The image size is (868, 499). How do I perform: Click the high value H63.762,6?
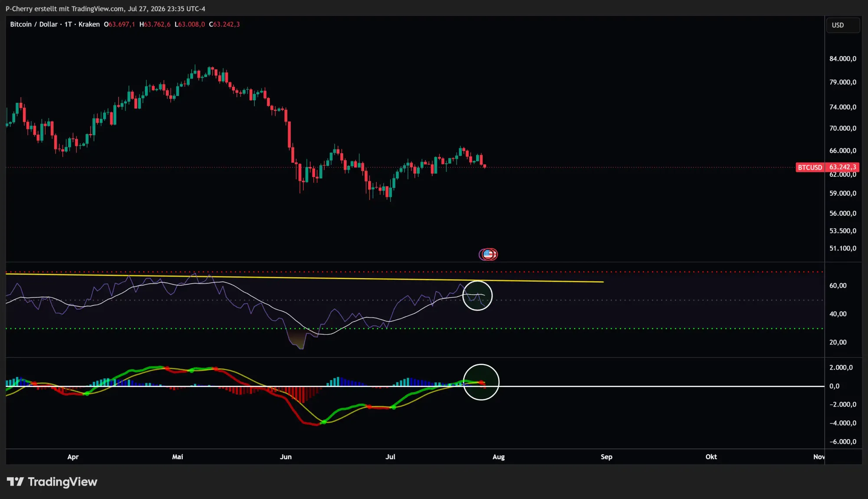click(x=155, y=24)
